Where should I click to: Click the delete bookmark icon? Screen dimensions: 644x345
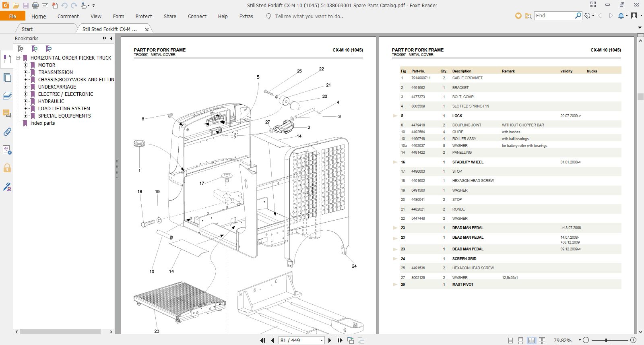click(x=21, y=49)
